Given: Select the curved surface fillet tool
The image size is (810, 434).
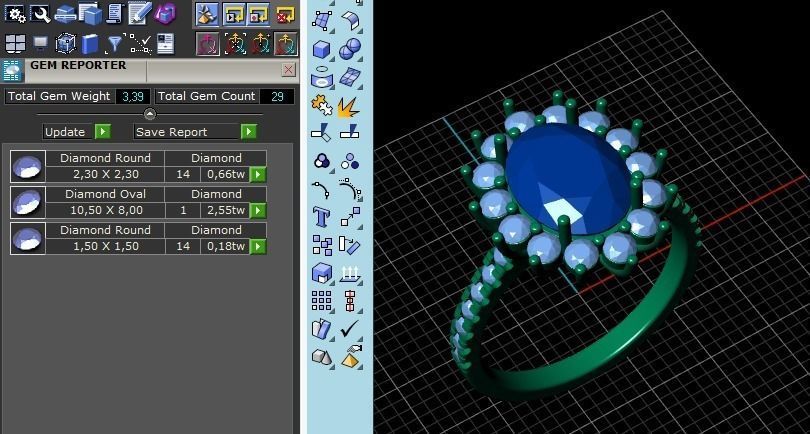Looking at the screenshot, I should point(351,21).
